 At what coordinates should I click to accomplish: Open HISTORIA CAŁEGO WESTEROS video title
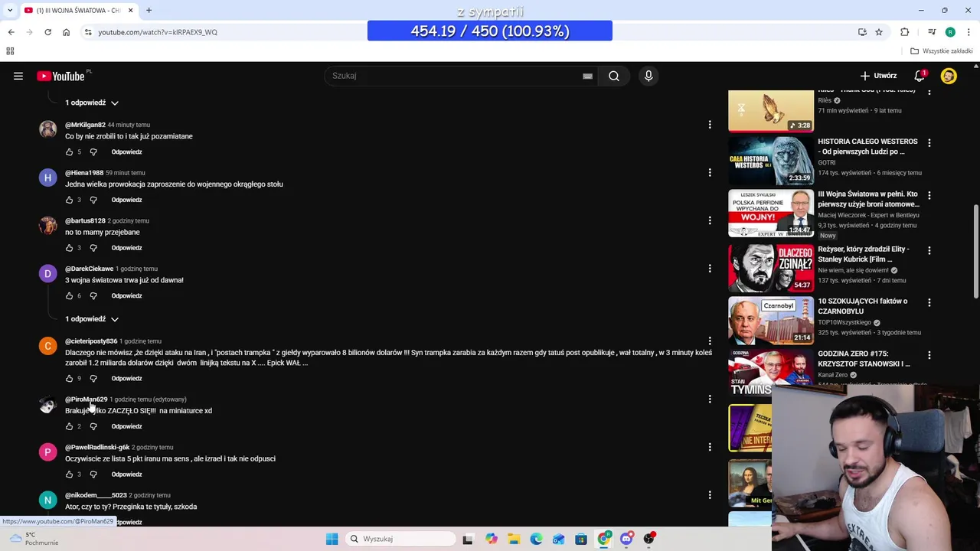(867, 146)
